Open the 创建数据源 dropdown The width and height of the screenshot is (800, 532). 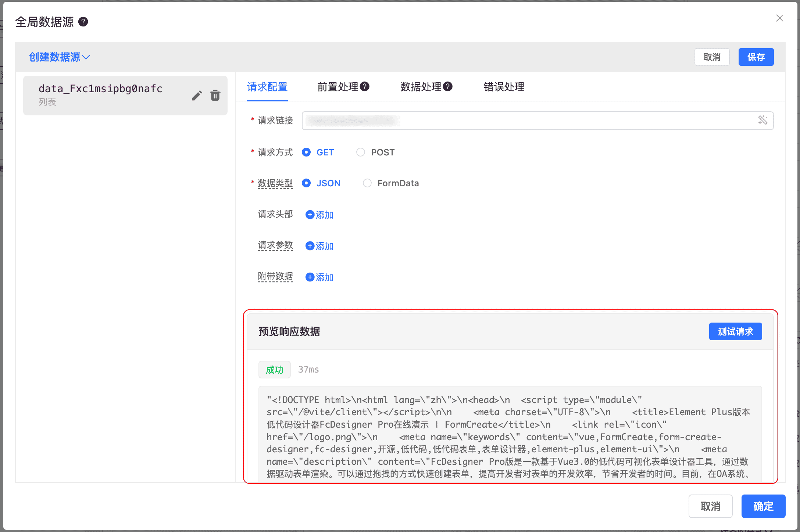tap(60, 57)
